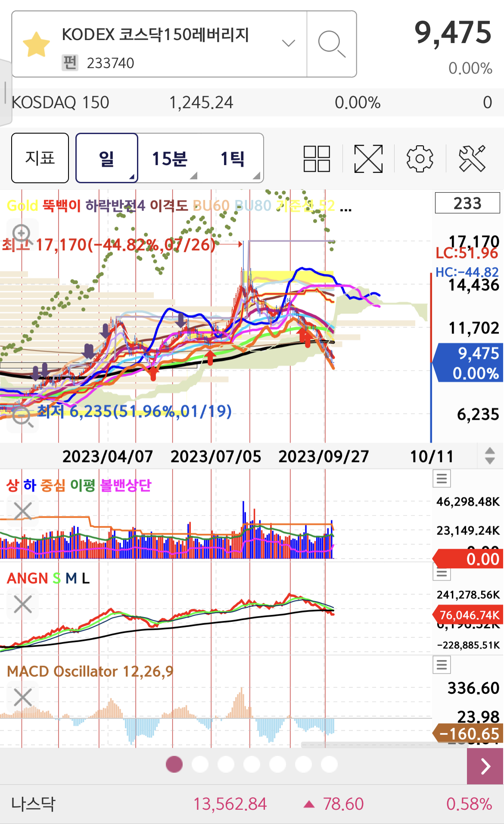The image size is (504, 824).
Task: Expand chart to fullscreen icon
Action: pyautogui.click(x=368, y=159)
